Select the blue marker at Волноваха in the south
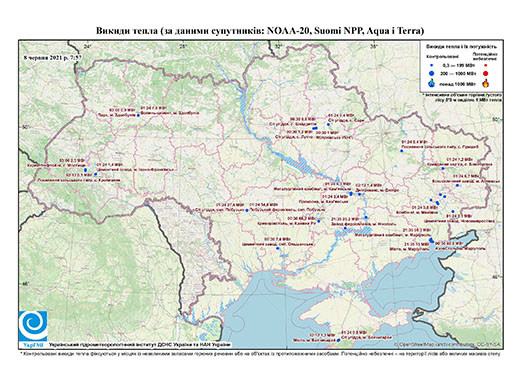This screenshot has width=520, height=368. (x=338, y=340)
